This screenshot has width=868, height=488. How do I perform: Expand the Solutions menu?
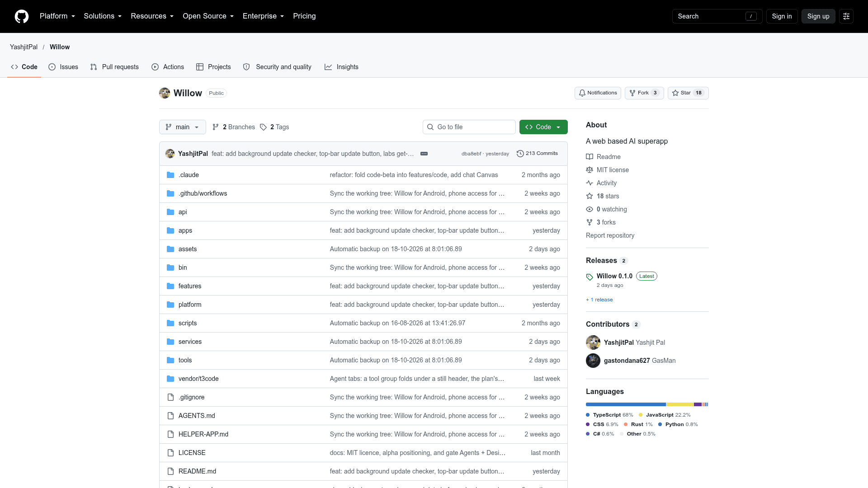pos(103,16)
